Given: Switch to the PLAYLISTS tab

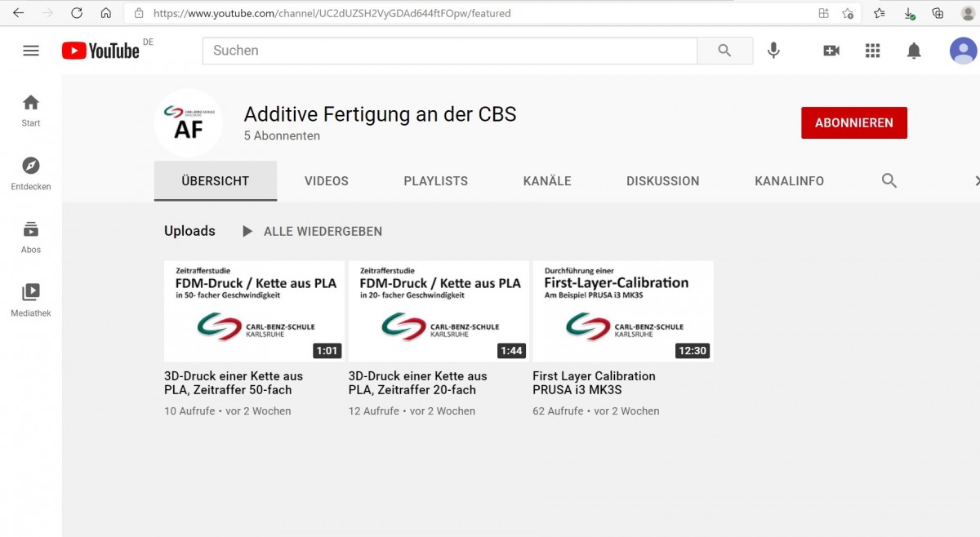Looking at the screenshot, I should pos(436,181).
